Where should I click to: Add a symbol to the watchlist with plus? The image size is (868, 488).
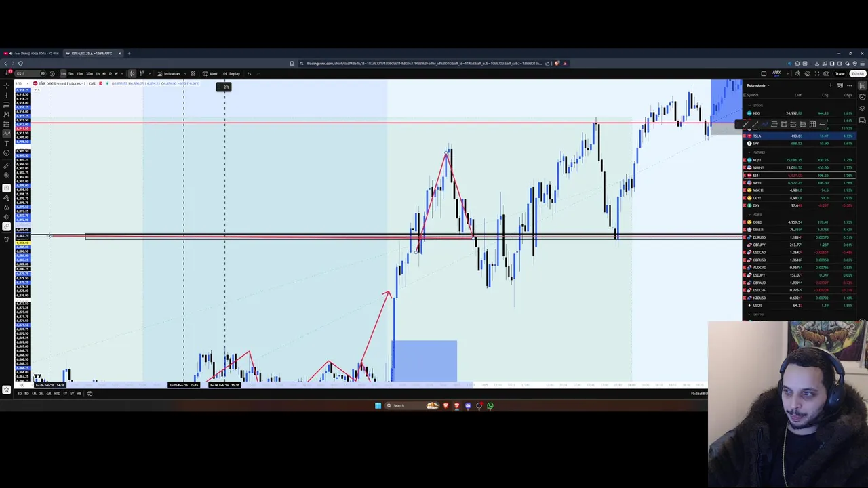point(831,85)
